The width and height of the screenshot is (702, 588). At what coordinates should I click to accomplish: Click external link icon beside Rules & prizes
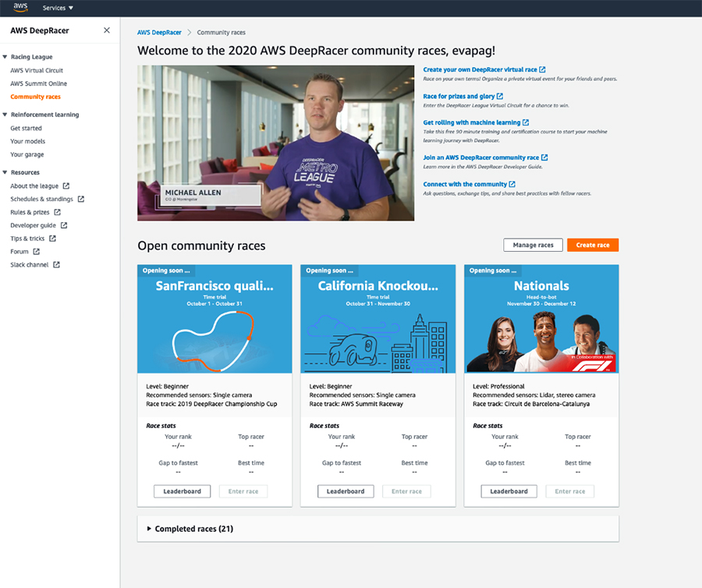[x=57, y=212]
